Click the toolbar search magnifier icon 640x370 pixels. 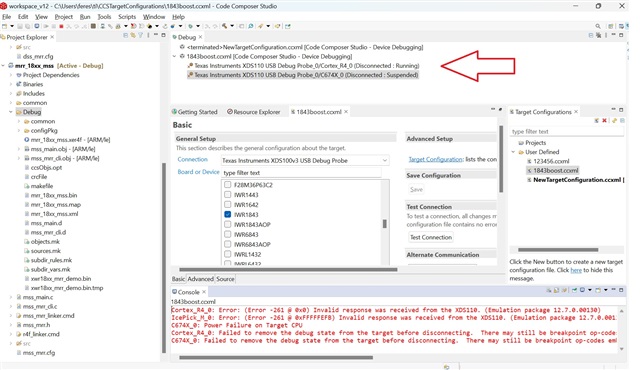[598, 26]
